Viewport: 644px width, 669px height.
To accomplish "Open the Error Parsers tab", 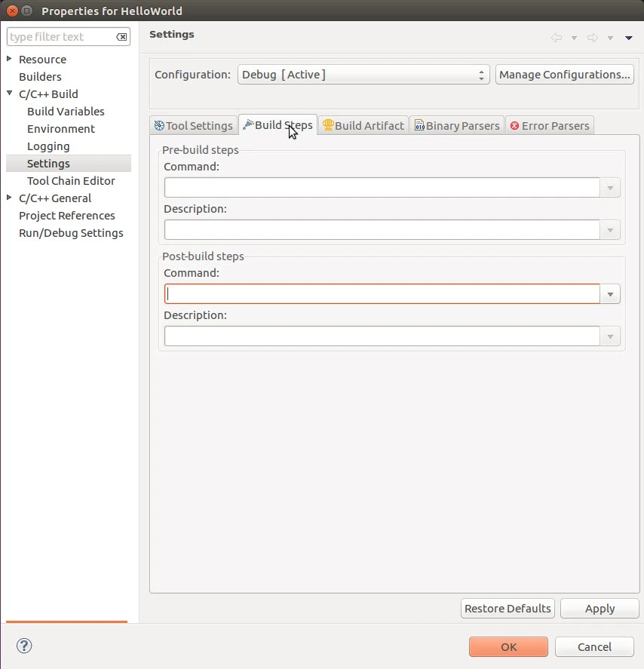I will tap(550, 125).
